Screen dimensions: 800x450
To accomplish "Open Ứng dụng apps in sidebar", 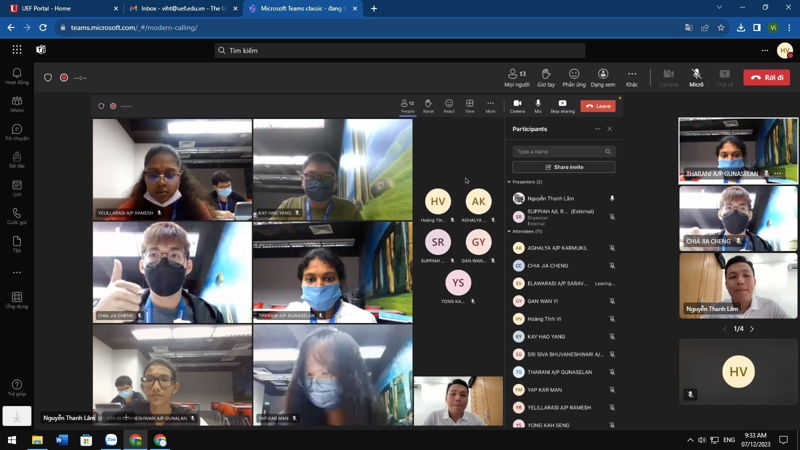I will 17,301.
